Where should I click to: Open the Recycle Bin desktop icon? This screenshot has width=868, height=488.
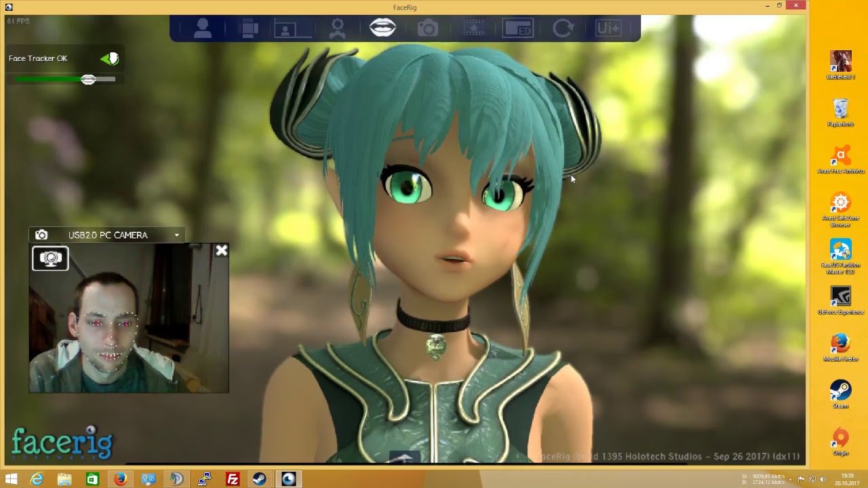click(840, 113)
